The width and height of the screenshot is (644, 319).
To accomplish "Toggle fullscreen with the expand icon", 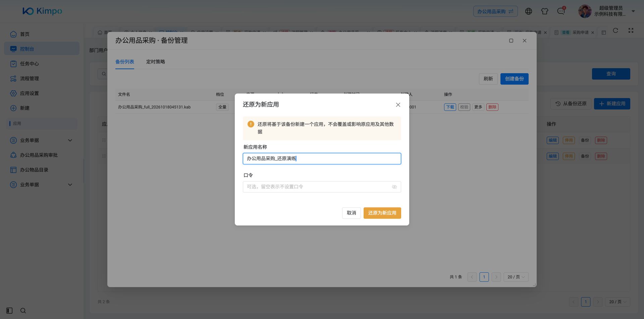I will click(x=631, y=31).
